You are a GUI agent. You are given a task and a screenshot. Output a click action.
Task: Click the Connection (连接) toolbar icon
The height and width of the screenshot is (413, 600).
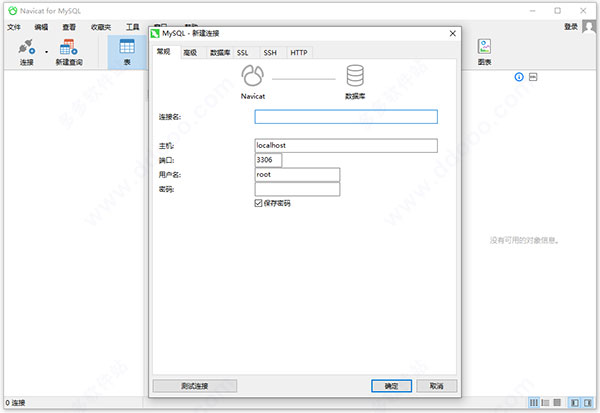[27, 52]
